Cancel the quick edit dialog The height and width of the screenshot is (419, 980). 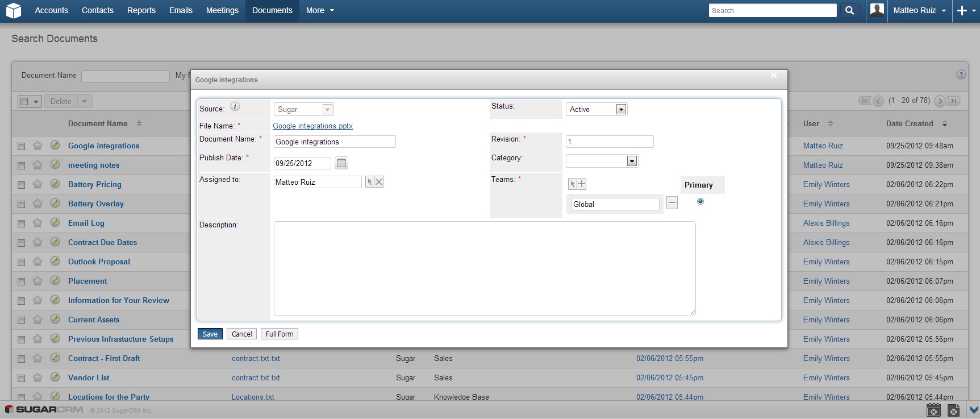(241, 334)
